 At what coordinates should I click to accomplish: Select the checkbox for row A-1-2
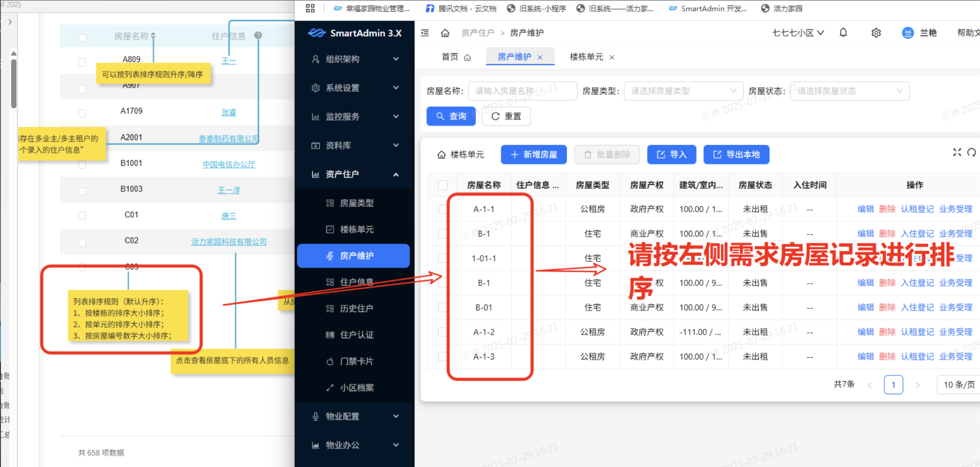point(443,332)
